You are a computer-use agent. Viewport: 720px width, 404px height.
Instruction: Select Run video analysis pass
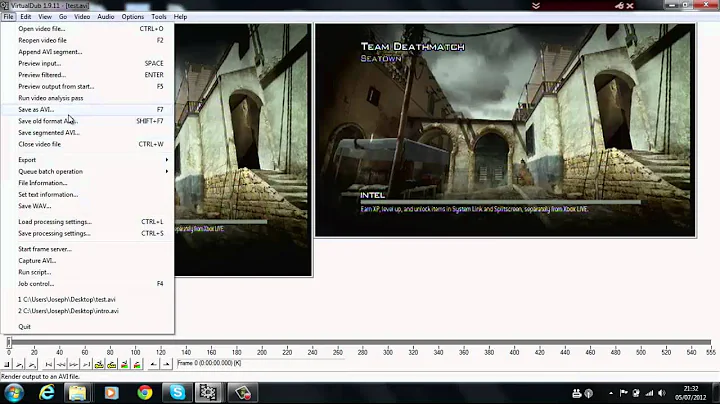(87, 98)
